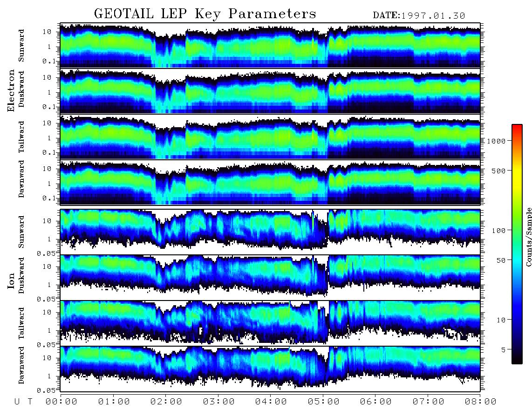The width and height of the screenshot is (532, 410).
Task: Click the color scale value 10 beside color bar
Action: (501, 320)
